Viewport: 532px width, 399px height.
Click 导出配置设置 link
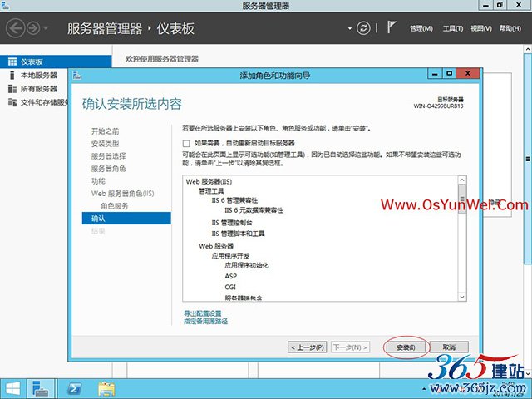(203, 313)
